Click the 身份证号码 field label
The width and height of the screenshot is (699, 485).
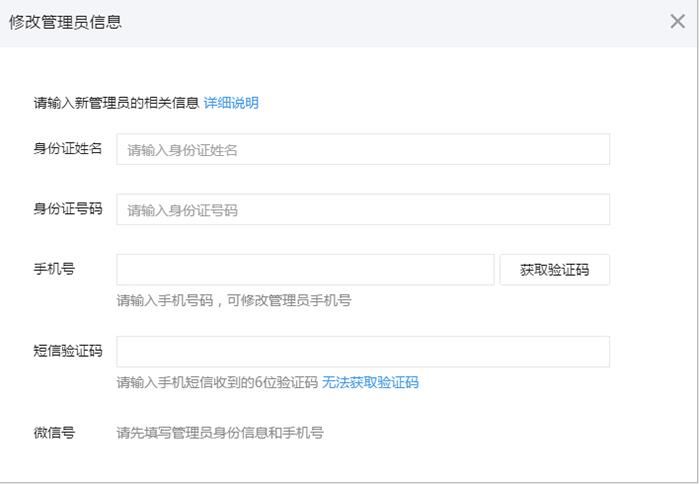tap(68, 210)
